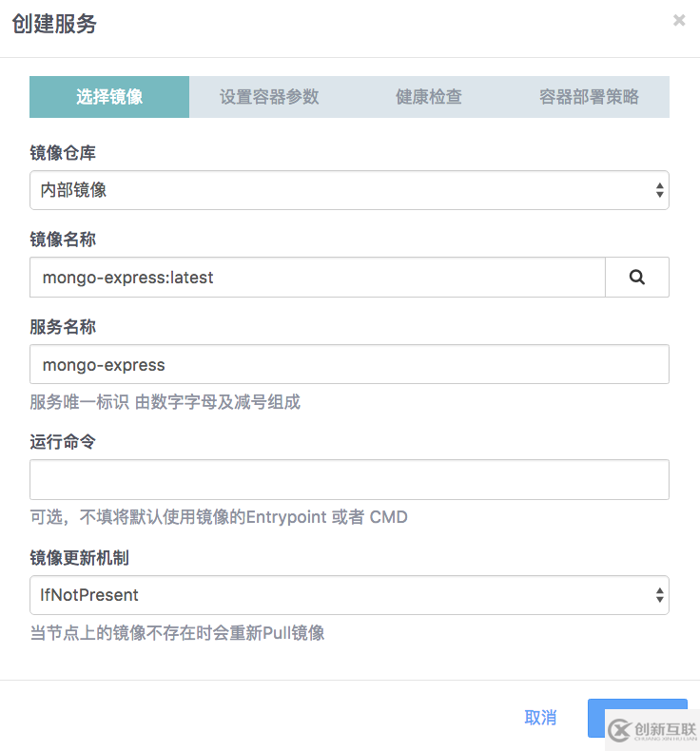This screenshot has height=751, width=700.
Task: Open the 设置容器参数 tab
Action: point(269,97)
